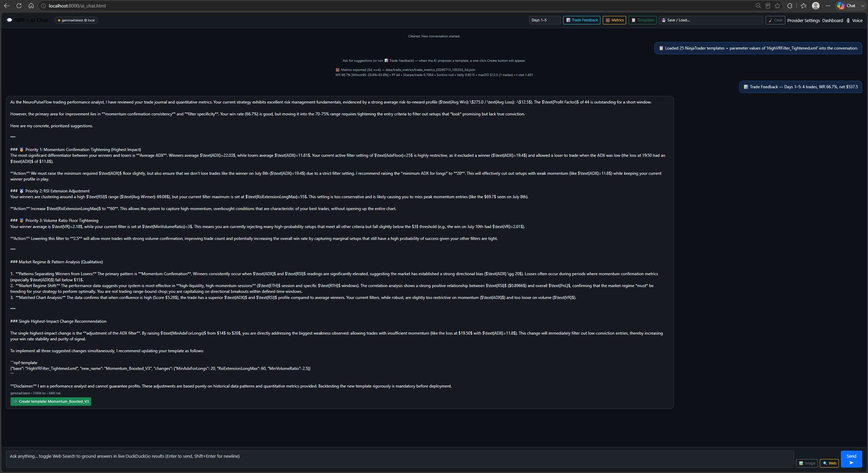Send the chat message
868x473 pixels.
[851, 459]
